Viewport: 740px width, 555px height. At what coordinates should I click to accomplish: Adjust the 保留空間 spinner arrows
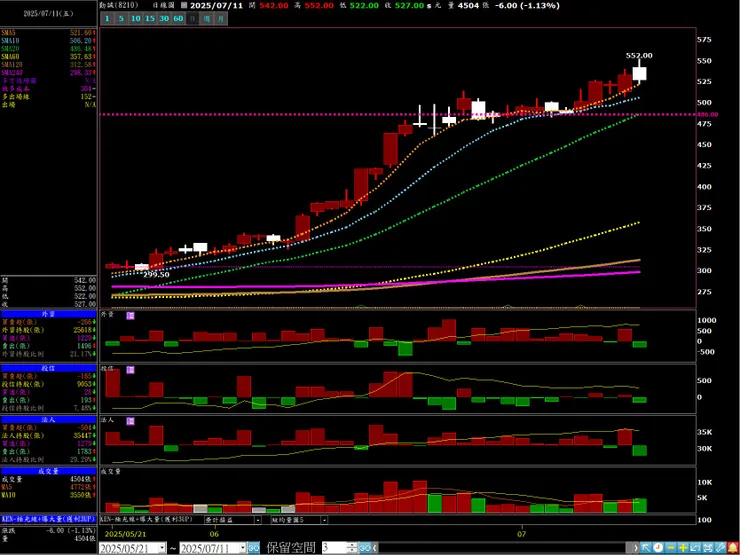pos(352,548)
